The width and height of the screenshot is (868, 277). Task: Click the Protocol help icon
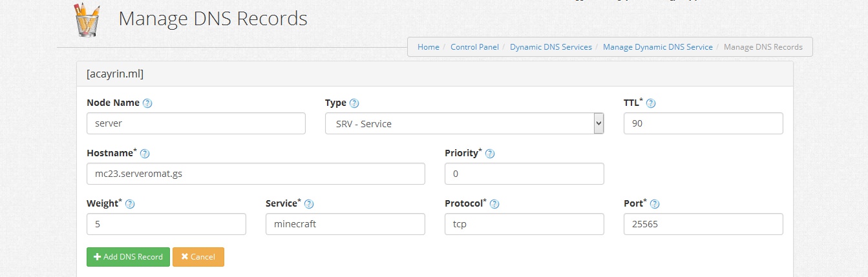click(494, 204)
